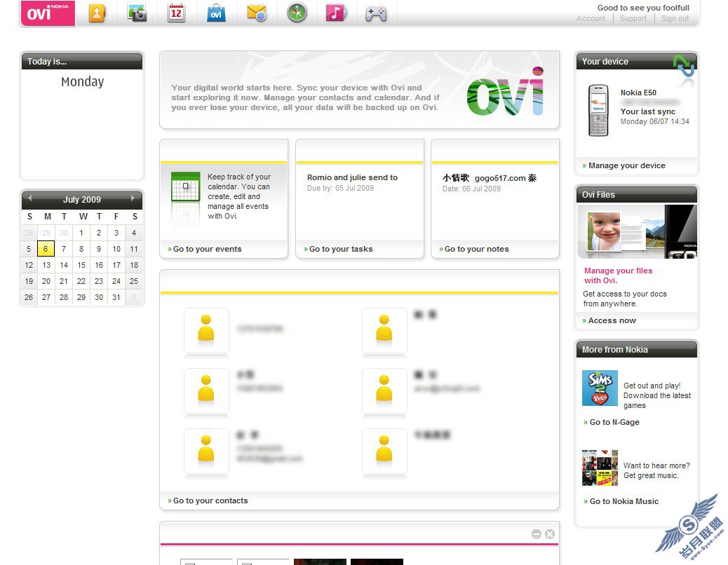The image size is (728, 565).
Task: Select July 18 in calendar
Action: point(134,265)
